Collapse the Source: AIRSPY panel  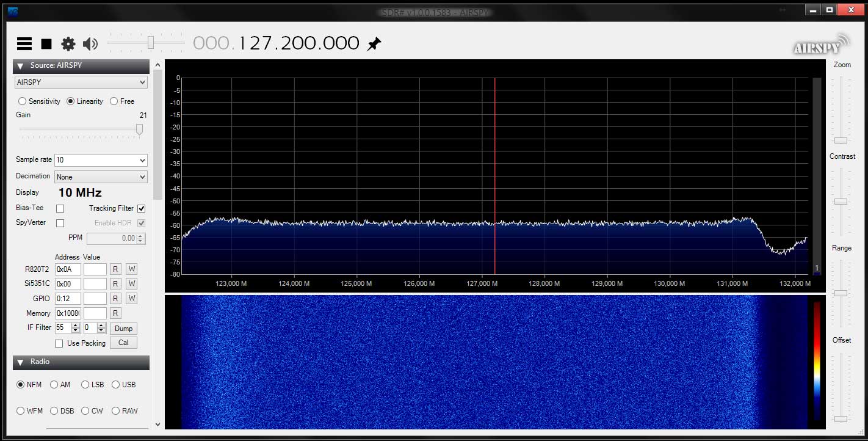20,66
